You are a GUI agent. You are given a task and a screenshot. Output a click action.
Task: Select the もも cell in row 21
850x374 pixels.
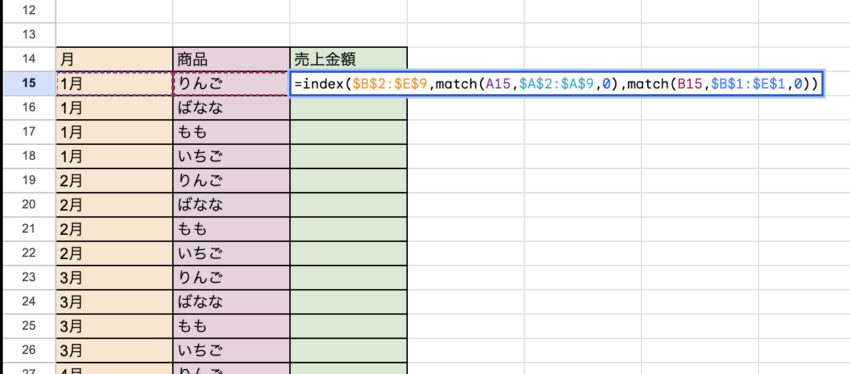(231, 229)
